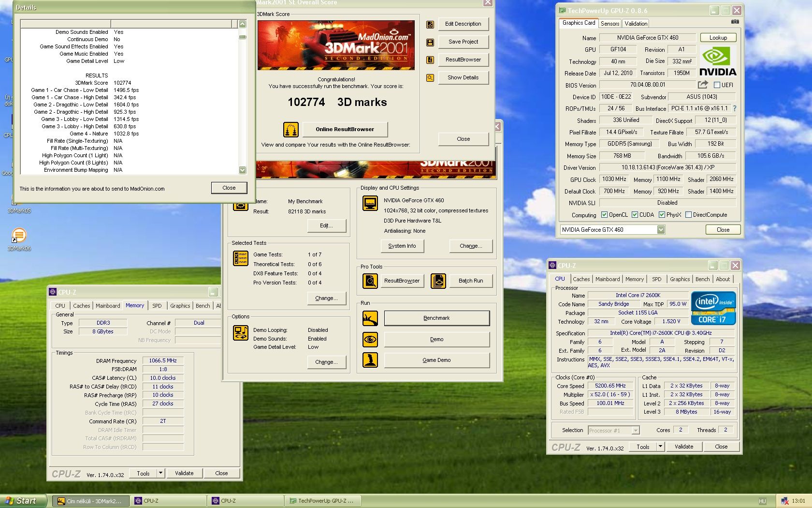Viewport: 812px width, 508px height.
Task: Toggle the CUDA checkbox
Action: pos(635,215)
